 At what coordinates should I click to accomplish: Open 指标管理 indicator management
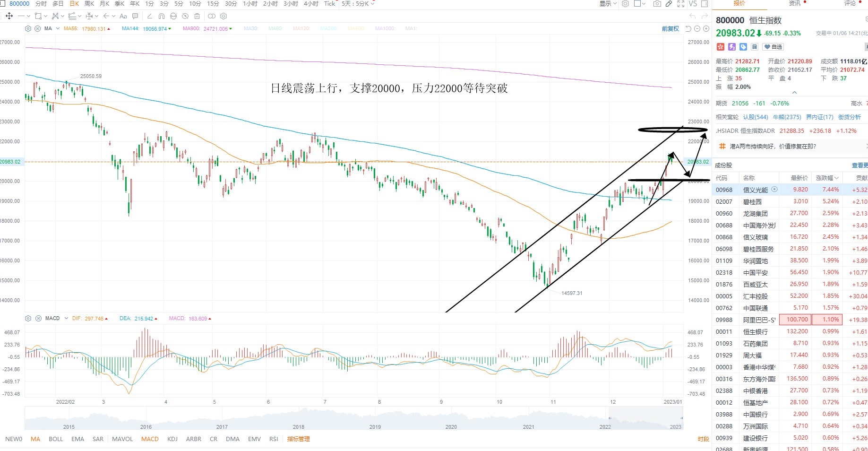[x=299, y=439]
